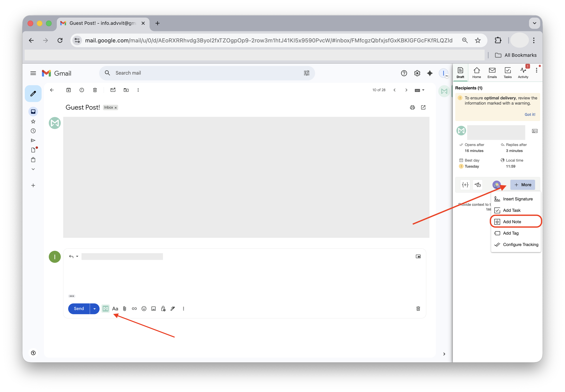
Task: Open the Google account avatar menu
Action: (x=443, y=73)
